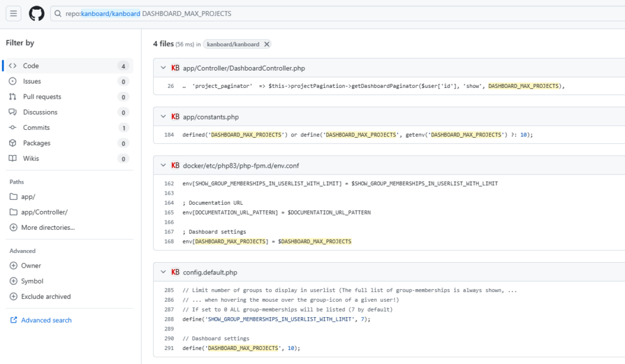The width and height of the screenshot is (625, 364).
Task: Collapse the config.default.php result
Action: (163, 272)
